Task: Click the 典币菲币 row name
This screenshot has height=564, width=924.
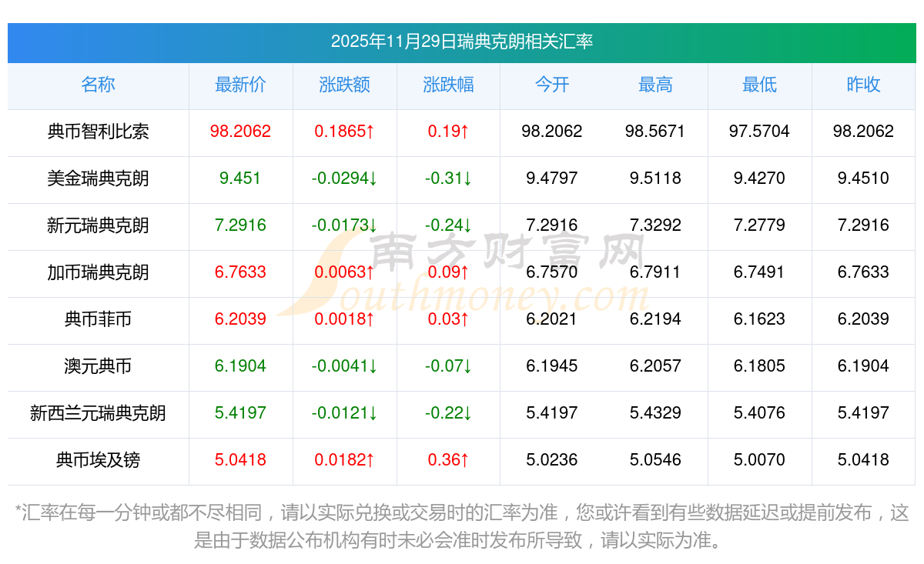Action: (x=98, y=319)
